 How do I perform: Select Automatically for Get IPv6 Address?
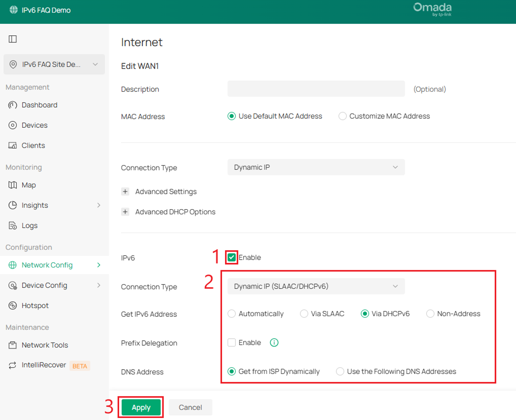[x=231, y=314]
